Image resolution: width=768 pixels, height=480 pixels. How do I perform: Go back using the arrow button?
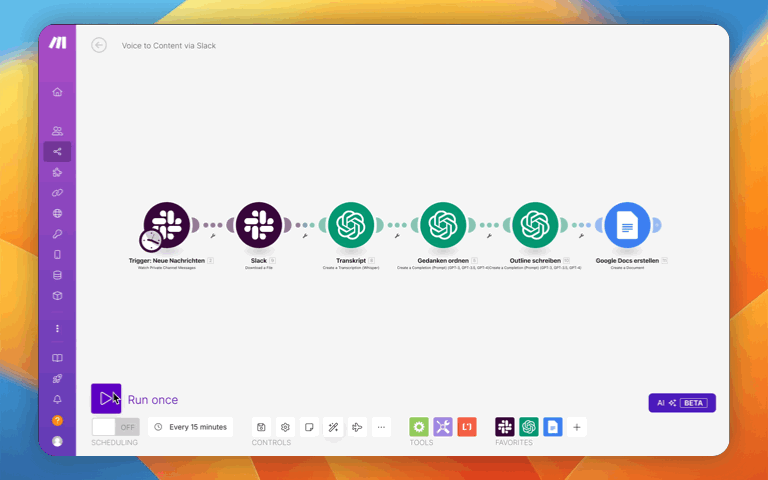coord(99,45)
